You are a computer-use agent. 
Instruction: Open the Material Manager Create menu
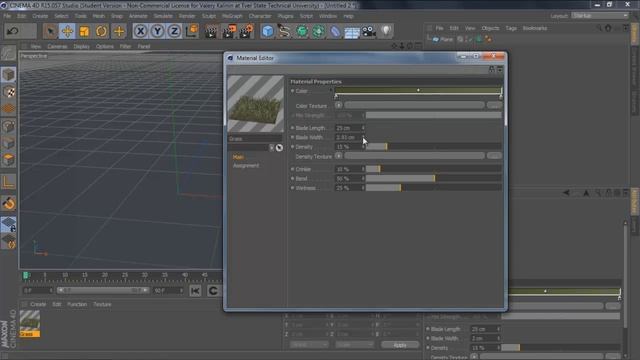38,304
